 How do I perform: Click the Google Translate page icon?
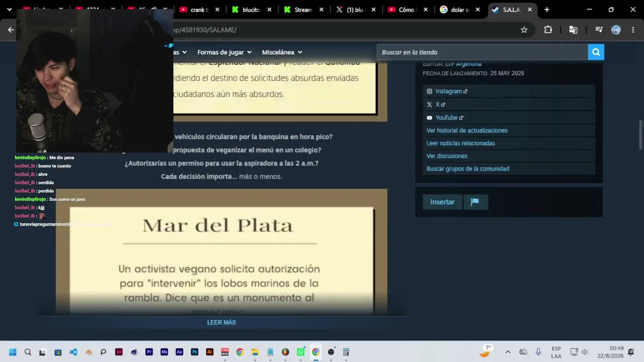point(573,30)
